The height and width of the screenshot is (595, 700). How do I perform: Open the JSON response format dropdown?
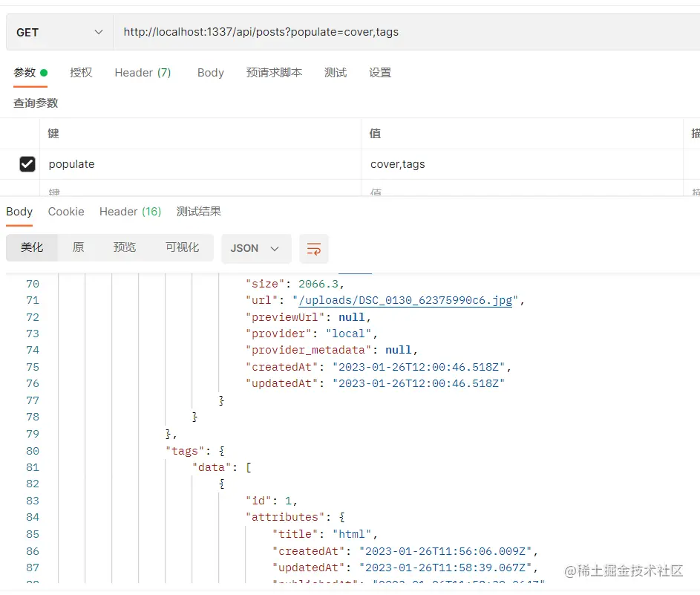click(x=256, y=248)
